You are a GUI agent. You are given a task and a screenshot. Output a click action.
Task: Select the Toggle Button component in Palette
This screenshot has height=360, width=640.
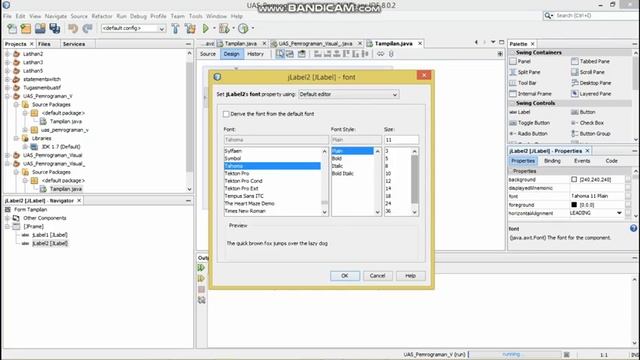(x=530, y=123)
